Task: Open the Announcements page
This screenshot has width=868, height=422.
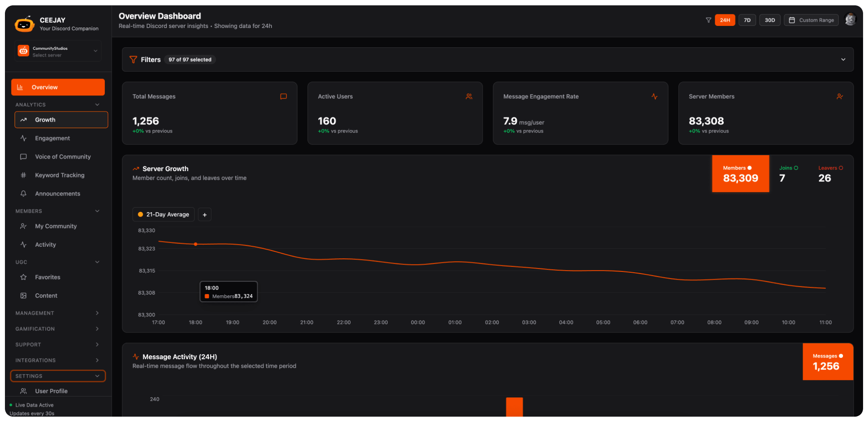Action: pos(61,194)
